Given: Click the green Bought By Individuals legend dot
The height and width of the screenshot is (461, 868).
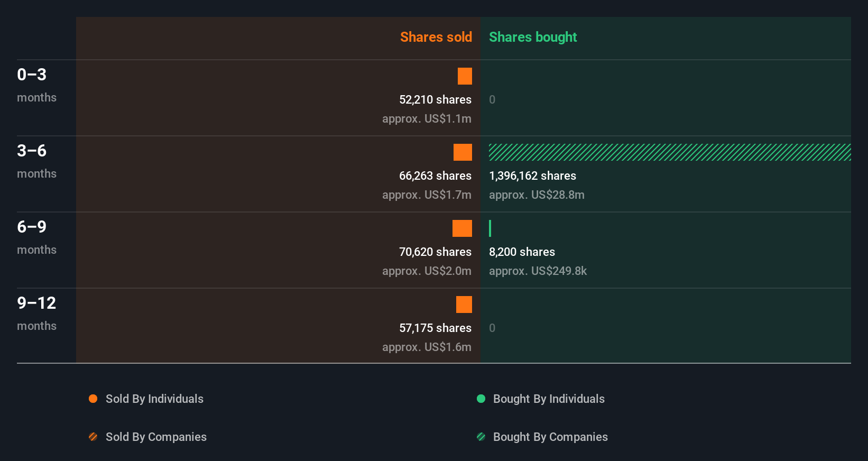Looking at the screenshot, I should [x=481, y=399].
